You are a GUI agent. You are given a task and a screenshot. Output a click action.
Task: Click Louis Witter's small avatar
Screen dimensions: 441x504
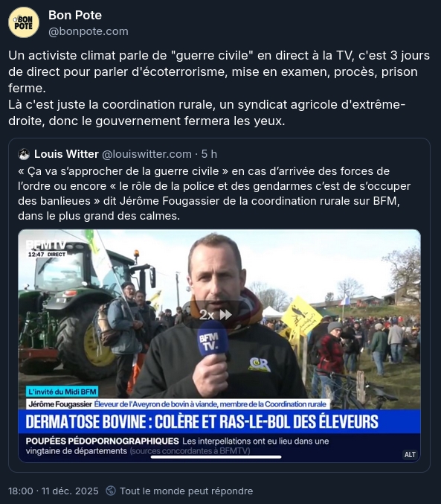tap(24, 154)
